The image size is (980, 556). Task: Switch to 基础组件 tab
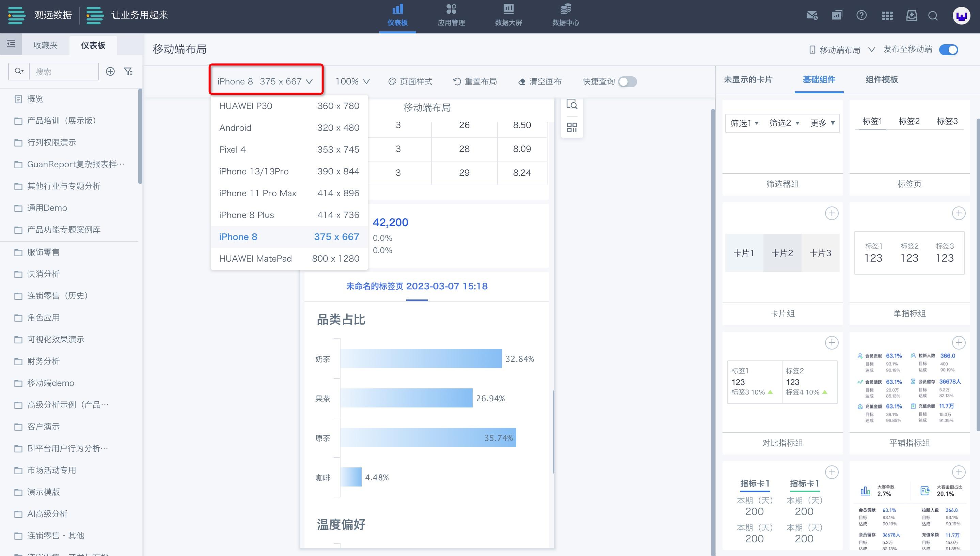pos(819,79)
